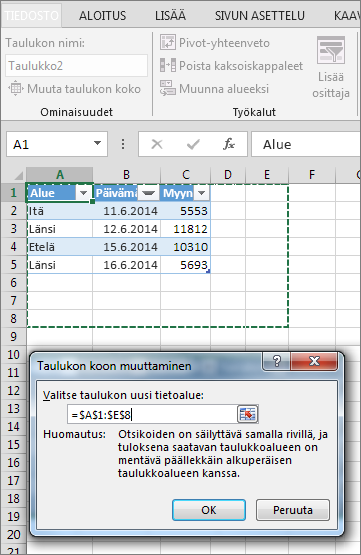Click cell containing Itä
Screen dimensions: 361x555
[59, 211]
